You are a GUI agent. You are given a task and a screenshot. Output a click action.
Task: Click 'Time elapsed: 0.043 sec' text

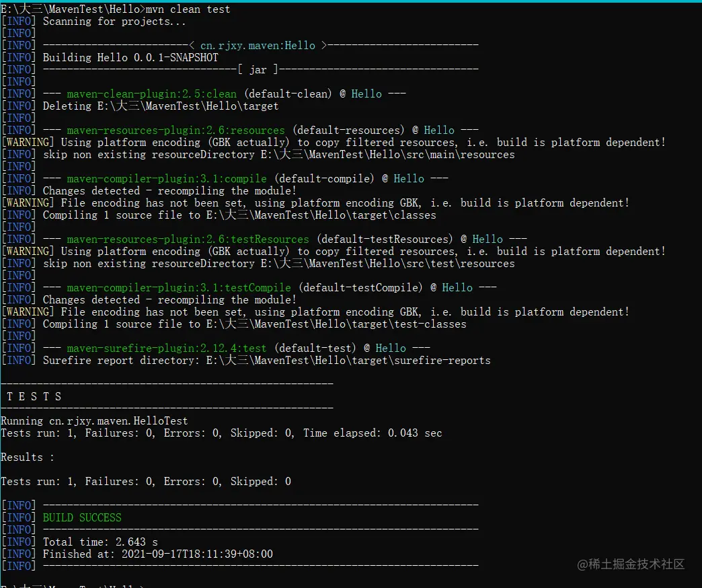pyautogui.click(x=373, y=433)
